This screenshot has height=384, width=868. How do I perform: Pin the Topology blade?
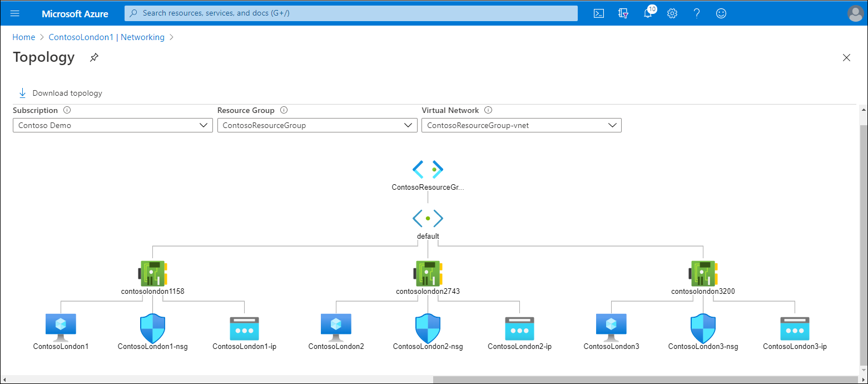click(93, 57)
